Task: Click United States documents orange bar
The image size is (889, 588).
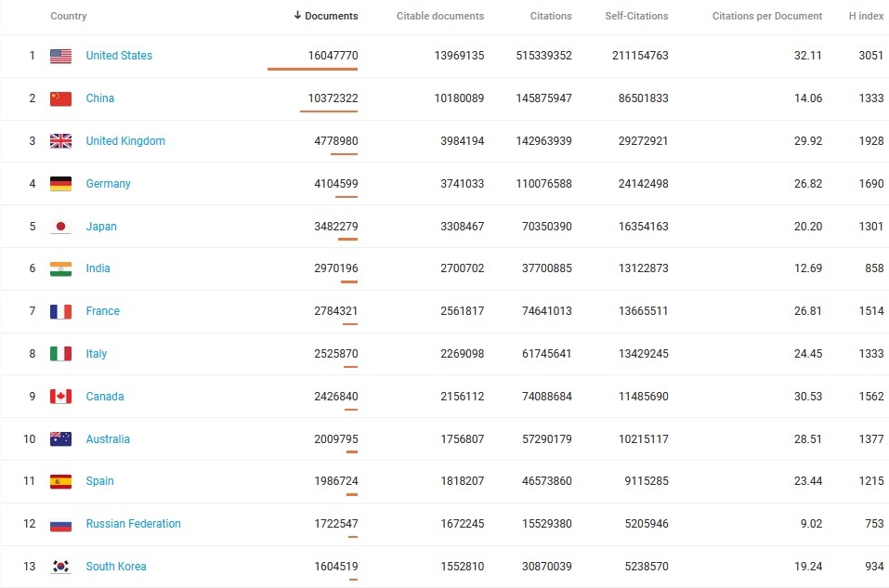Action: pos(312,69)
